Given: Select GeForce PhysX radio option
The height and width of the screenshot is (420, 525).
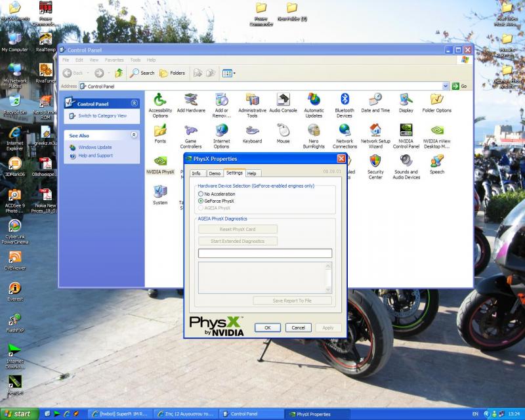Looking at the screenshot, I should [217, 201].
